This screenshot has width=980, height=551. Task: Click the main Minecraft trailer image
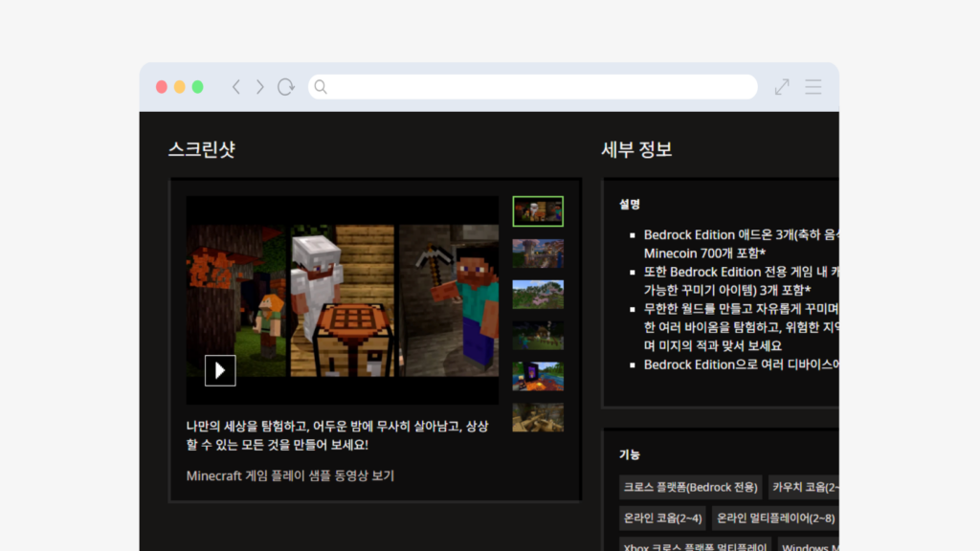(343, 300)
